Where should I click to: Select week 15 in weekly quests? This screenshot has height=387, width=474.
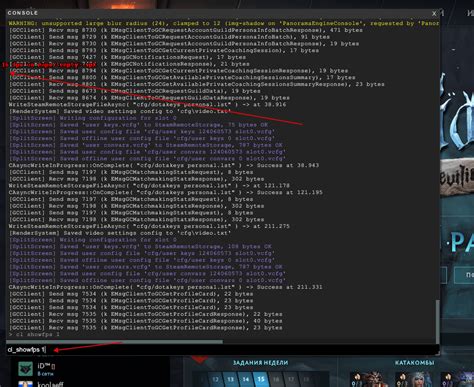(261, 380)
